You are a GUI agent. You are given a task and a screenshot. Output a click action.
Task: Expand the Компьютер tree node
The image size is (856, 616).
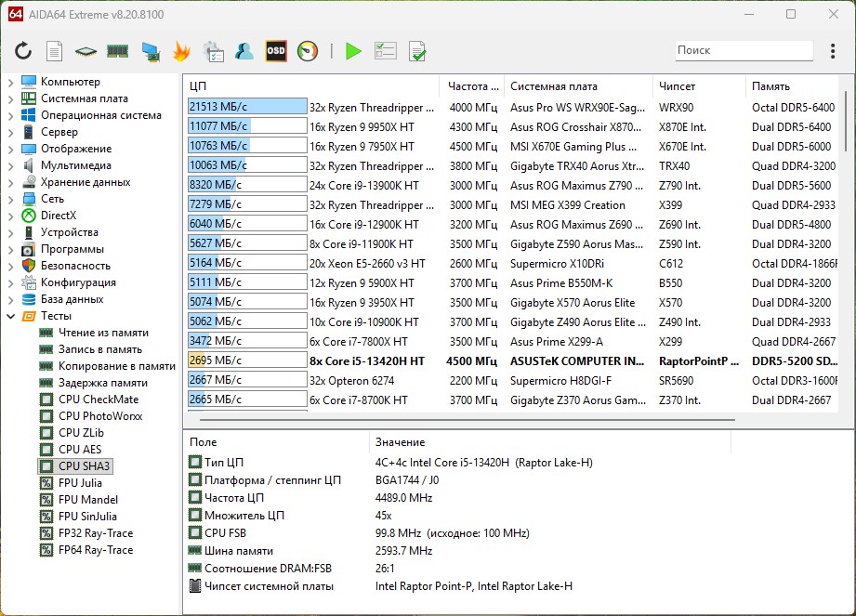[10, 82]
